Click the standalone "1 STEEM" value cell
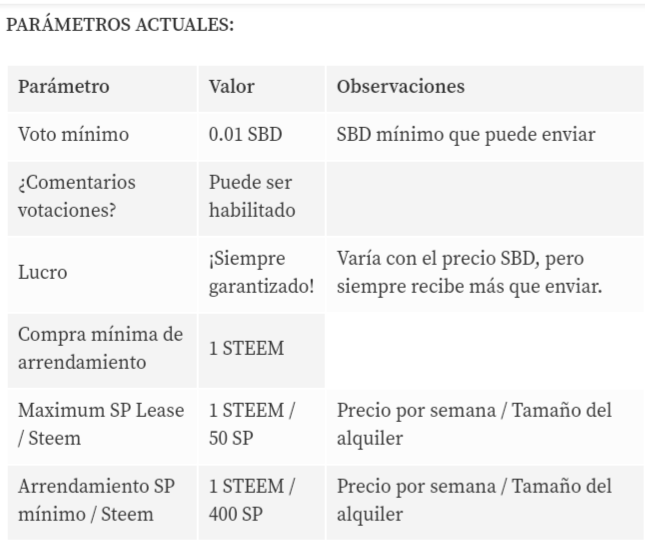Screen dimensions: 645x542 [x=246, y=349]
